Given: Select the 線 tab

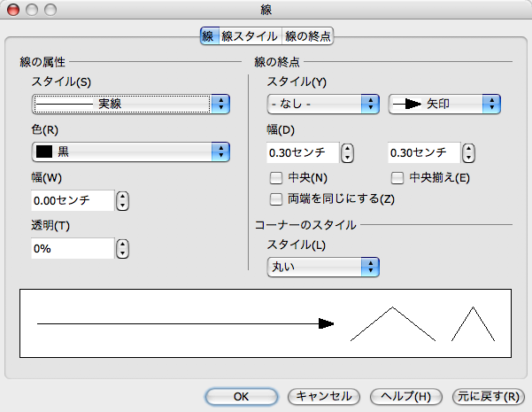Looking at the screenshot, I should (x=208, y=36).
